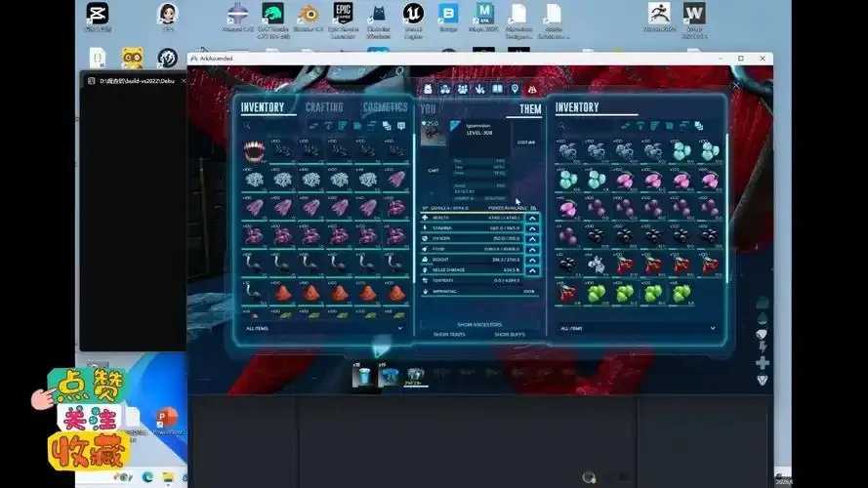The image size is (868, 488).
Task: Increase the Food stat with its arrow
Action: pos(532,250)
